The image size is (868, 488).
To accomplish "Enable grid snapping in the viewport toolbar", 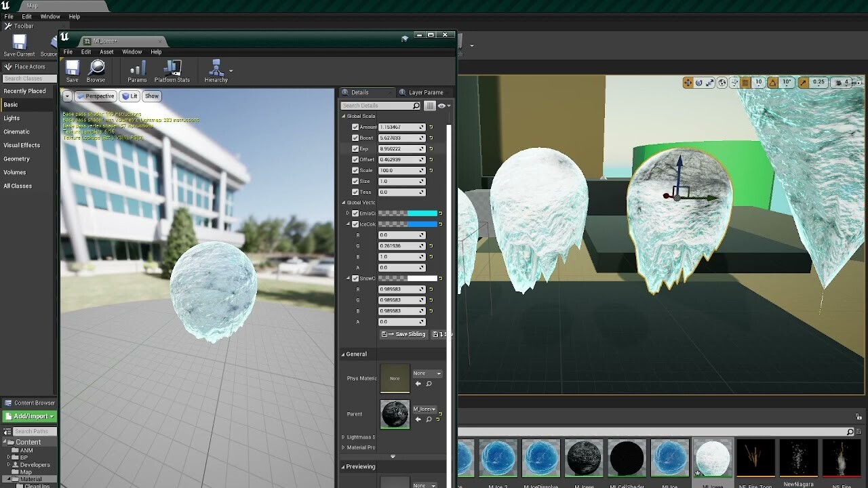I will coord(745,83).
